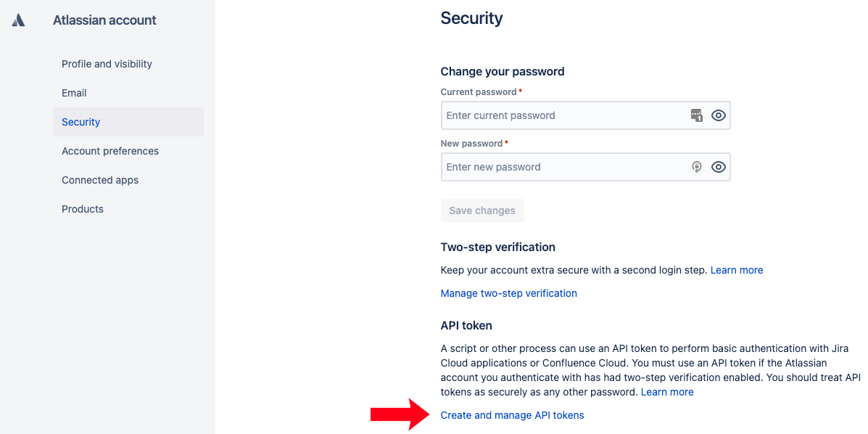Show the current password with eye icon

(718, 115)
